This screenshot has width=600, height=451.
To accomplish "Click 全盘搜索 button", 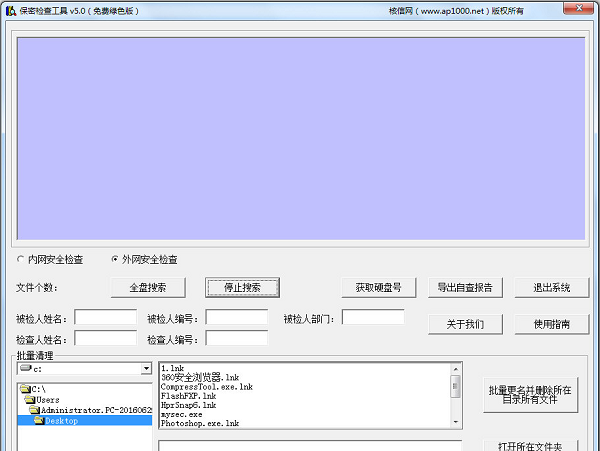I will tap(155, 288).
